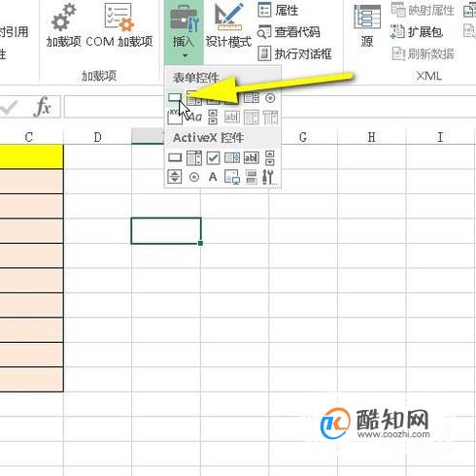This screenshot has width=476, height=476.
Task: Insert ActiveX Spin Button control
Action: pos(175,177)
